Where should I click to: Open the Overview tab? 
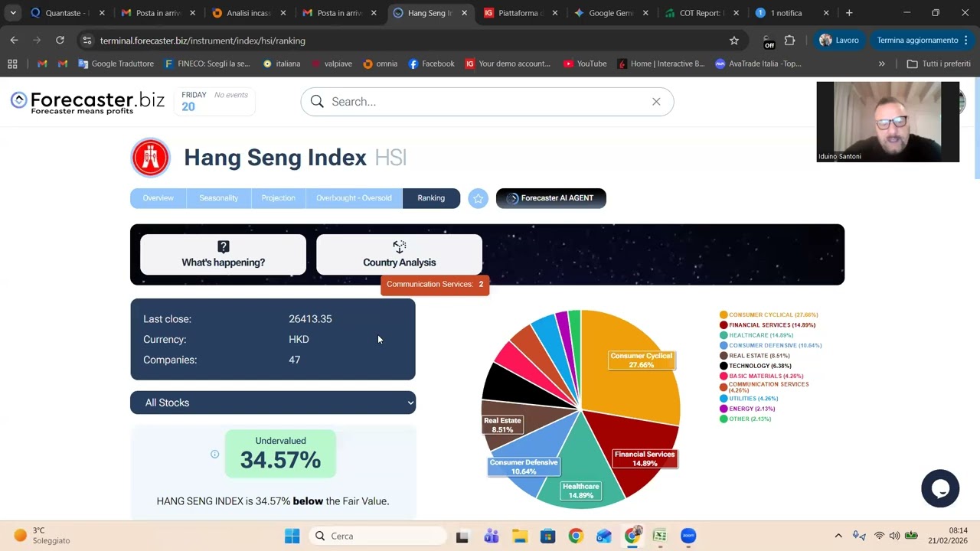[158, 198]
